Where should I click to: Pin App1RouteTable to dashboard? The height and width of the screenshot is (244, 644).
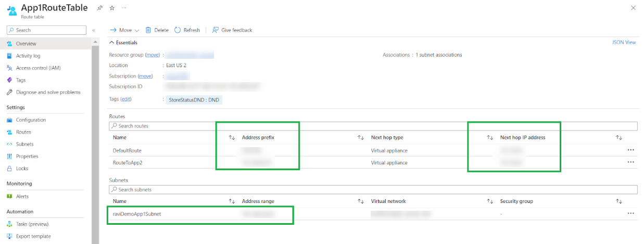tap(99, 8)
